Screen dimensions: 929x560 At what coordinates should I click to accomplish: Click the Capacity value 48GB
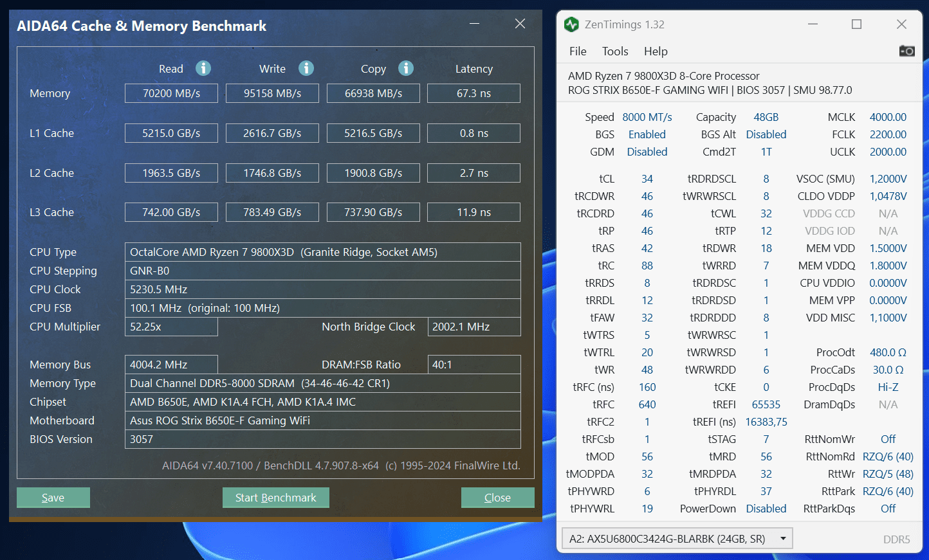coord(766,117)
